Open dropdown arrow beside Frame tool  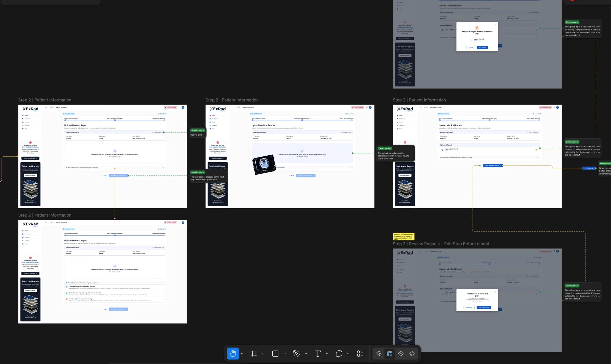[263, 354]
